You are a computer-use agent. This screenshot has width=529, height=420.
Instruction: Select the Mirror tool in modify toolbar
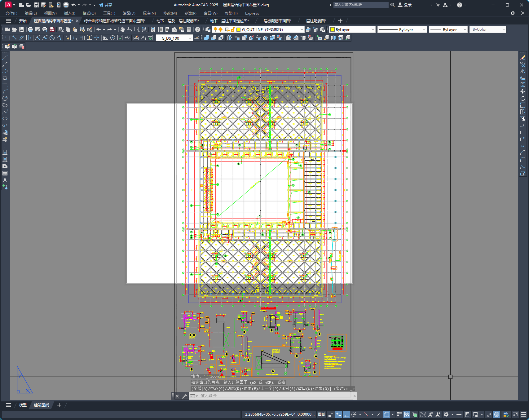pos(523,71)
